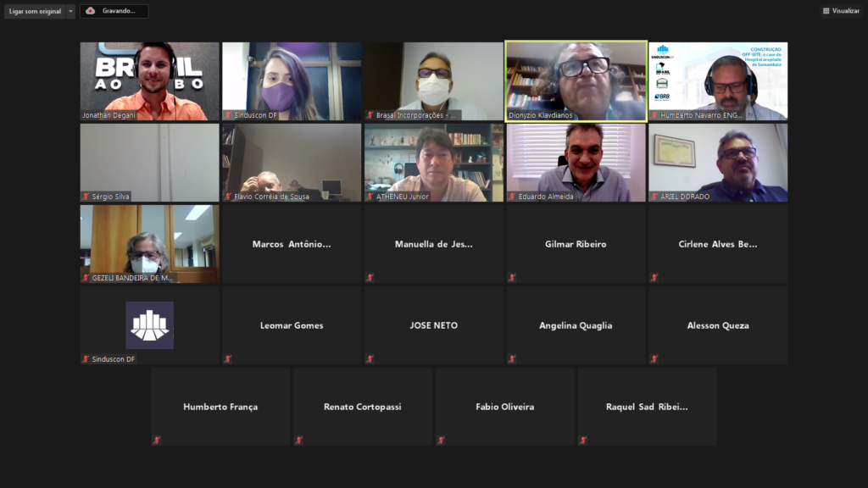This screenshot has width=868, height=488.
Task: Select the ATHENEU Junior video tile
Action: point(434,162)
